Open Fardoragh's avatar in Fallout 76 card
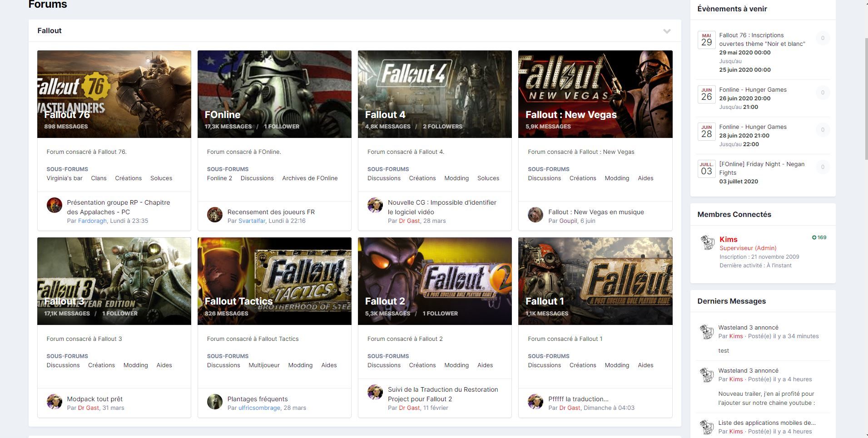868x438 pixels. tap(55, 205)
